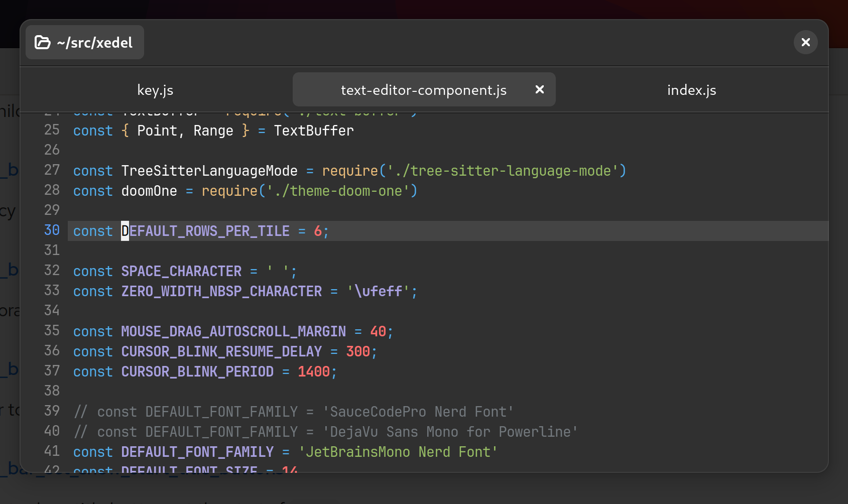Click the 'SauceCodePro Nerd Font' comment text
848x504 pixels.
coord(418,412)
